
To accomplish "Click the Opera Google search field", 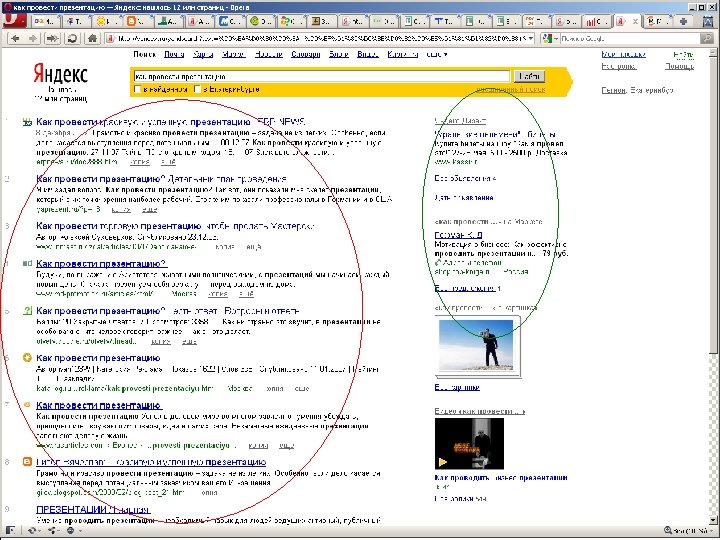I will (630, 39).
